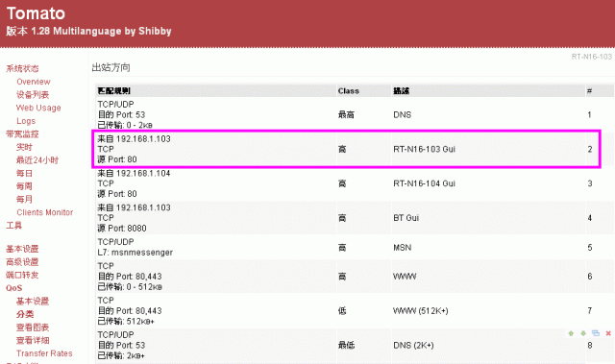The image size is (615, 364).
Task: Click 最低 class of DNS (2K+) rule
Action: point(346,345)
